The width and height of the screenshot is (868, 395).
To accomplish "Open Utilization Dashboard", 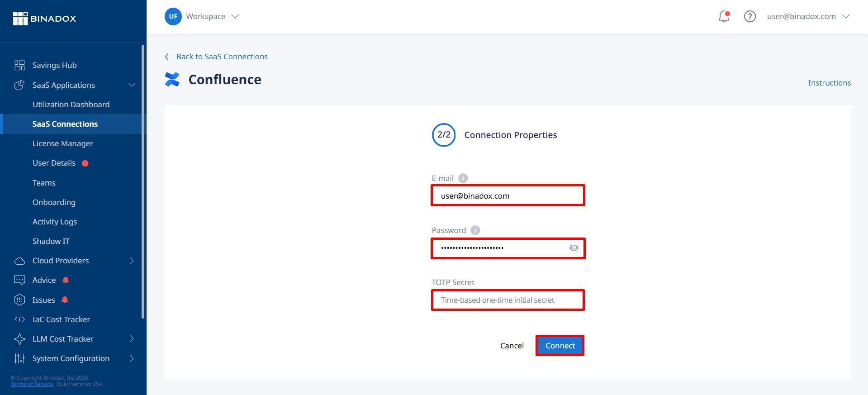I will click(x=71, y=105).
